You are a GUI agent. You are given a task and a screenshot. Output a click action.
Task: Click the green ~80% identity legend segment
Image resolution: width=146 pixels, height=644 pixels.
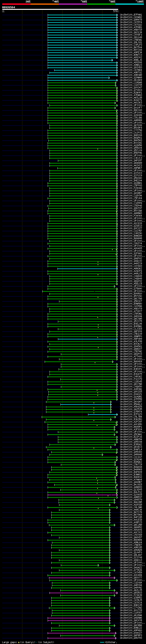coord(101,4)
